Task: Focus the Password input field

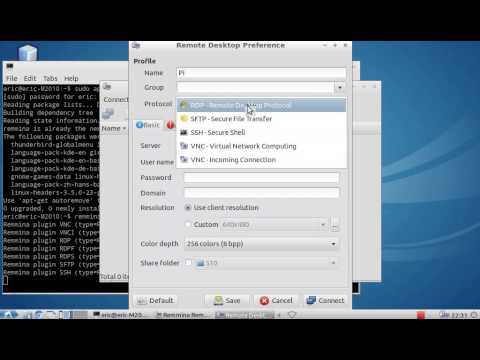Action: 262,178
